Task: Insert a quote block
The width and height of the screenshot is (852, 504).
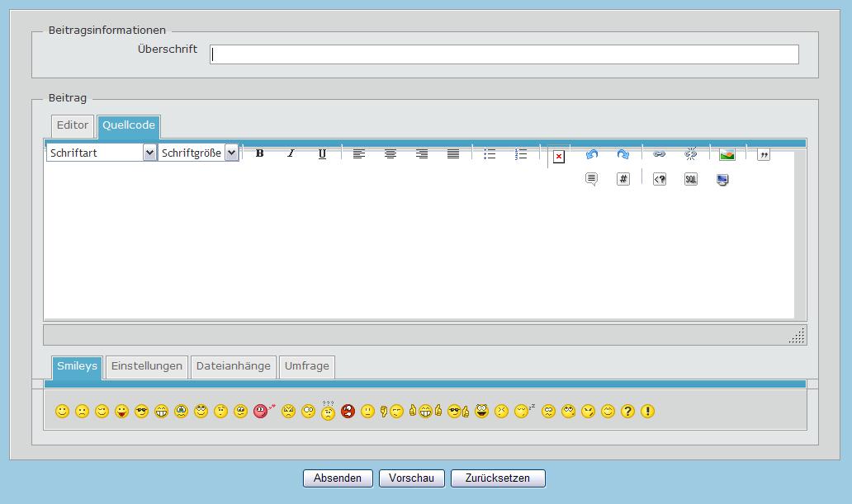Action: [x=763, y=154]
